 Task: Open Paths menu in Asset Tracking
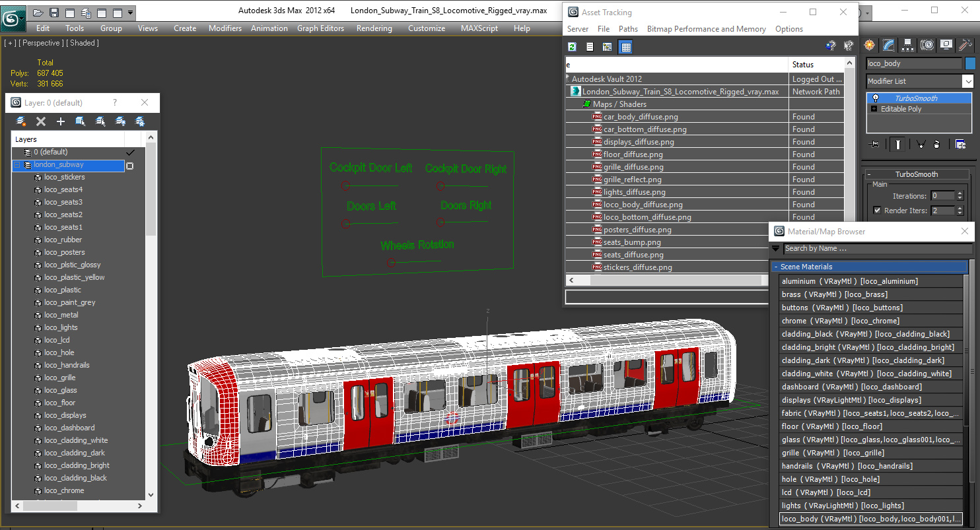pyautogui.click(x=628, y=29)
